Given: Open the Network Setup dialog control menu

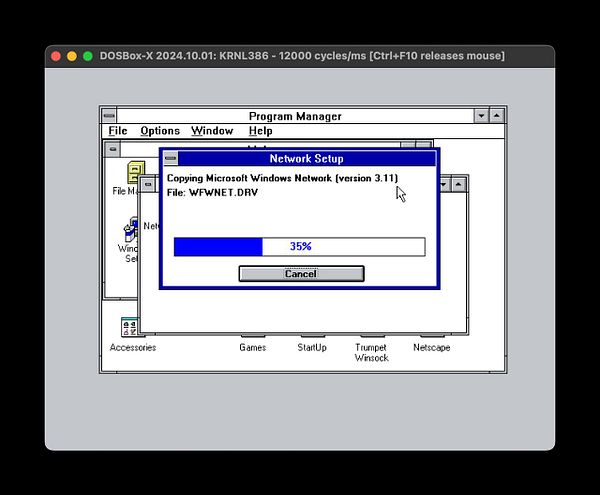Looking at the screenshot, I should tap(171, 158).
